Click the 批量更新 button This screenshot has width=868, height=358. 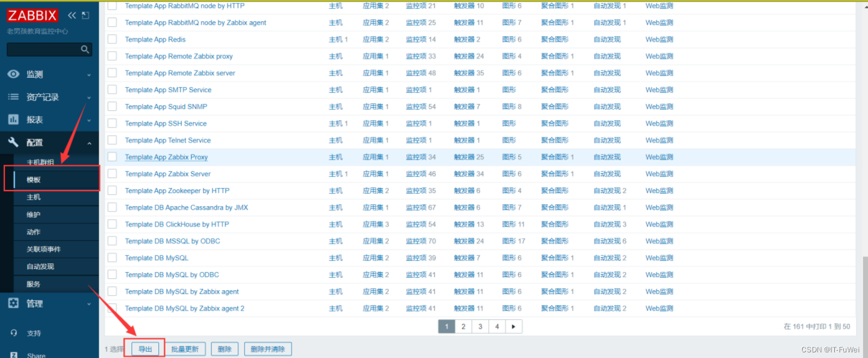click(x=185, y=349)
